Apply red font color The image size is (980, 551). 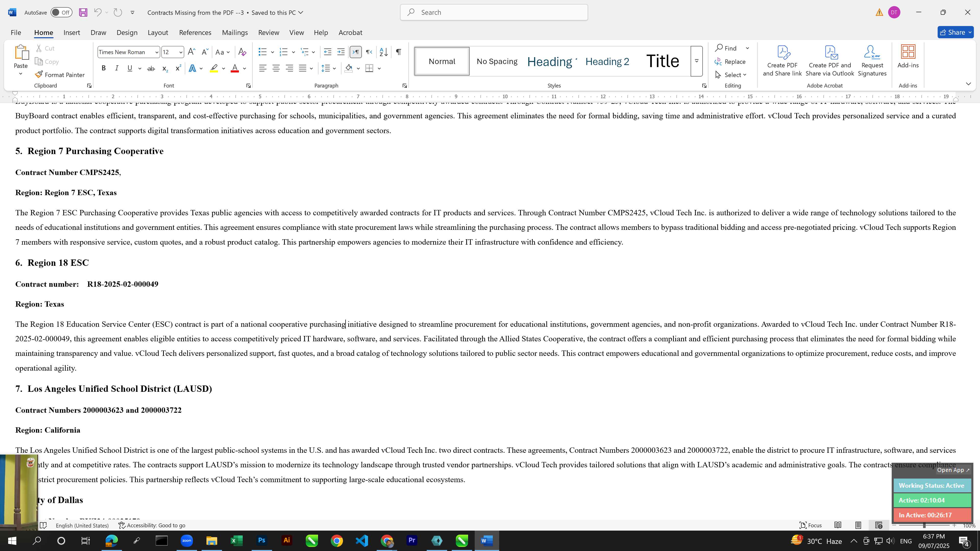[235, 68]
